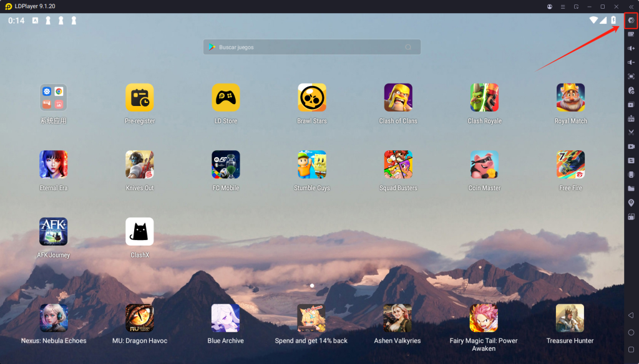Open the 系统应用 system apps folder
This screenshot has height=364, width=639.
pos(54,98)
